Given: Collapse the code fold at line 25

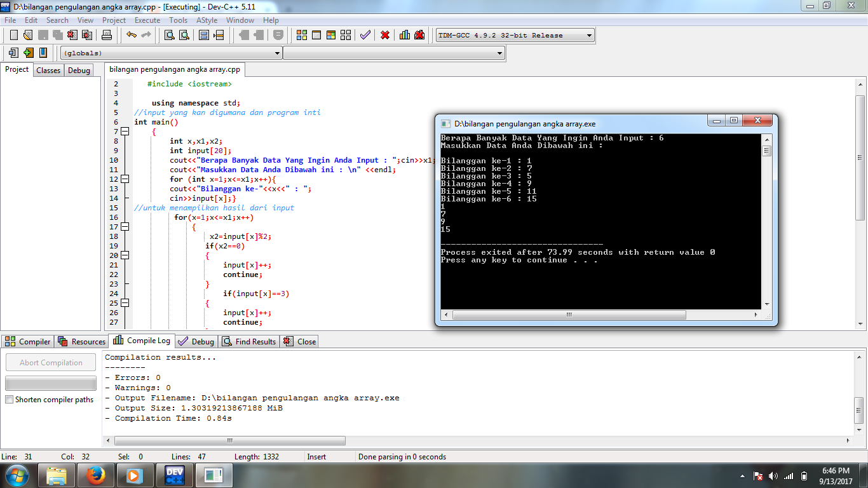Looking at the screenshot, I should coord(125,303).
